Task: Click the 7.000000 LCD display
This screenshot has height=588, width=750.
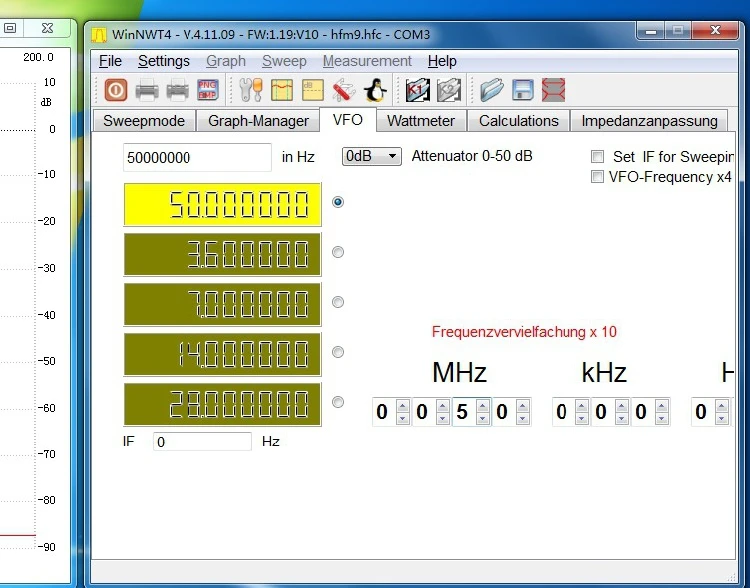Action: pyautogui.click(x=222, y=304)
